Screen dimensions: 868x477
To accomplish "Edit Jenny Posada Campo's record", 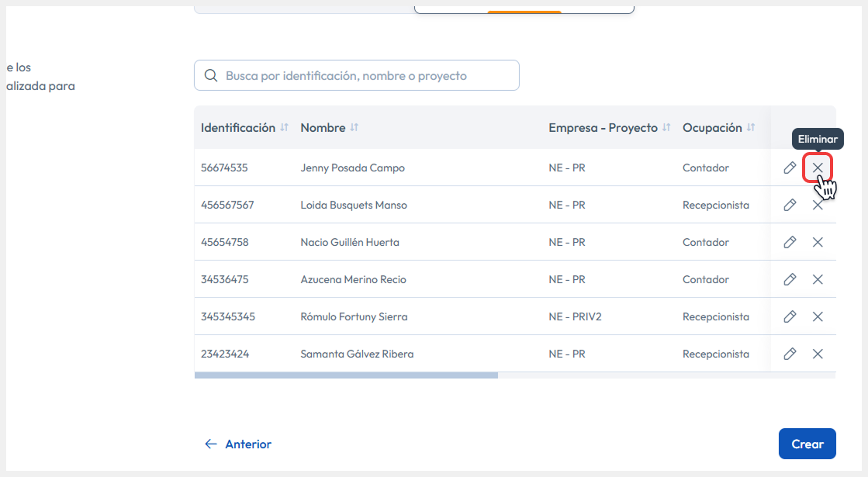I will (x=790, y=168).
